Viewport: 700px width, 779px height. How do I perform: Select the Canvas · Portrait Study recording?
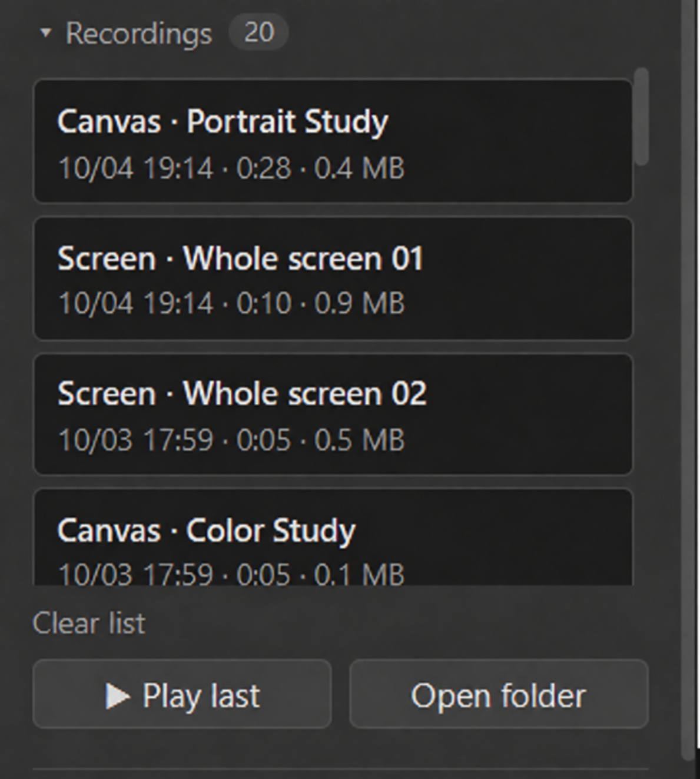coord(333,141)
